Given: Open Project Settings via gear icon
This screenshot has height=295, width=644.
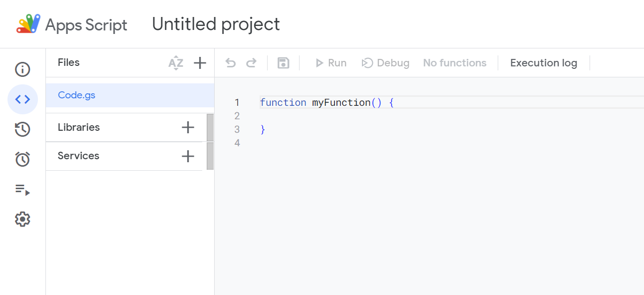Looking at the screenshot, I should click(x=22, y=219).
